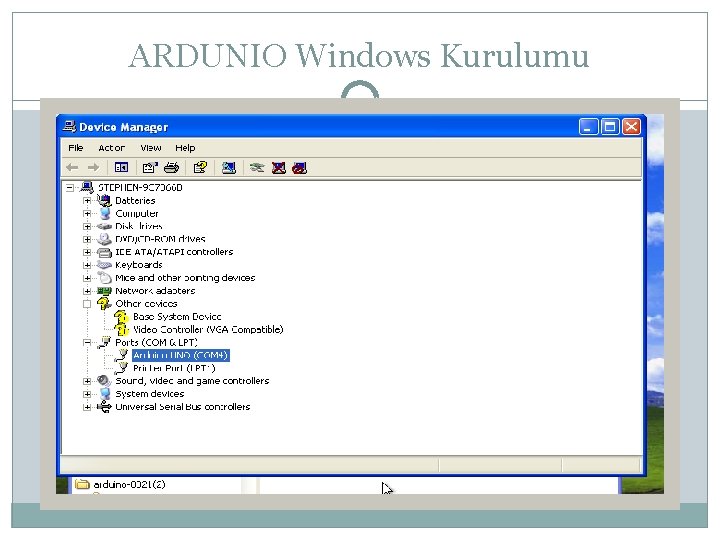Click the Printer Port icon
Viewport: 720px width, 540px height.
[122, 368]
